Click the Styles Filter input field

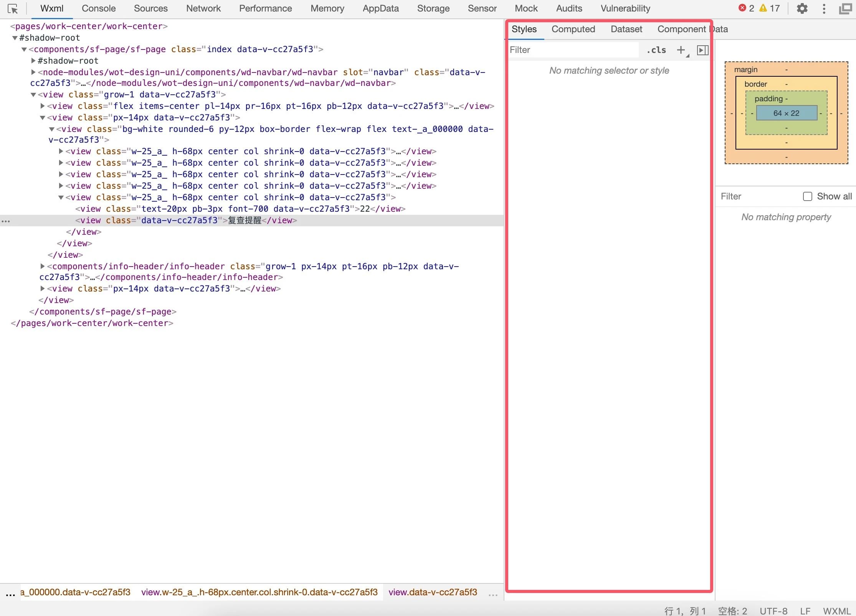point(574,50)
